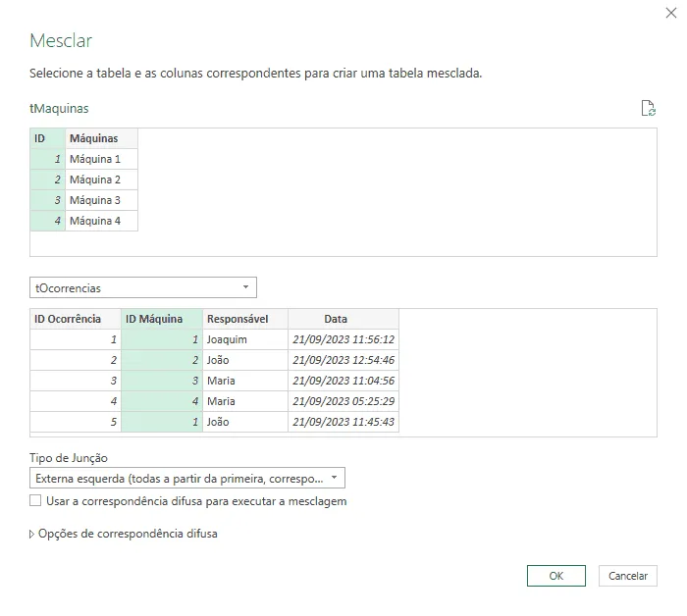687x616 pixels.
Task: Select the ID column header in tMaquinas
Action: (x=48, y=138)
